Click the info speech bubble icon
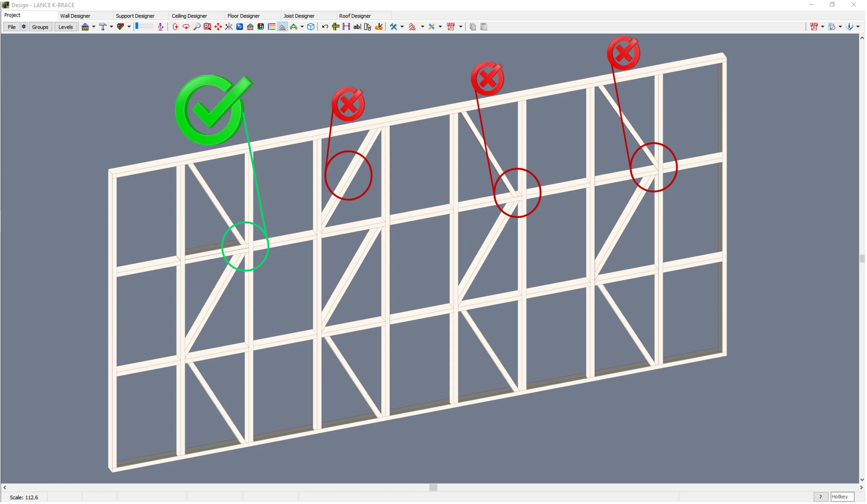867x504 pixels. [x=849, y=27]
